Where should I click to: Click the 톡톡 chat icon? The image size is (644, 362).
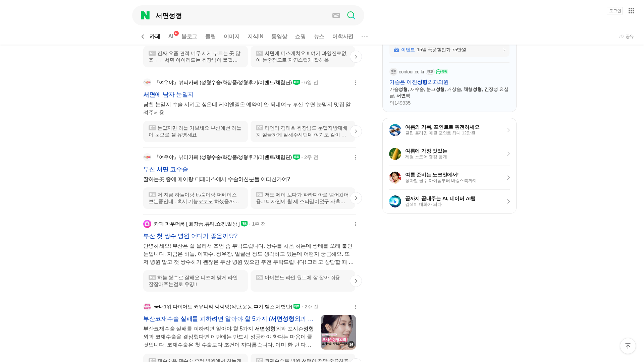pos(442,72)
